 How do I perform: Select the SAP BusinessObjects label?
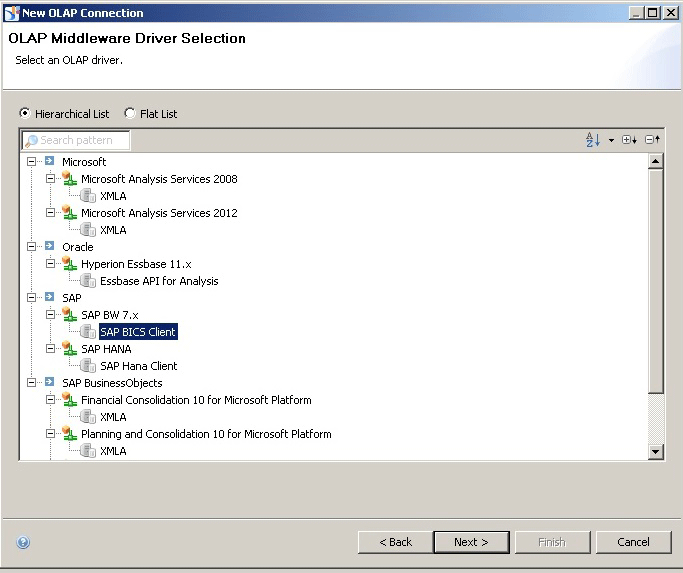click(112, 383)
